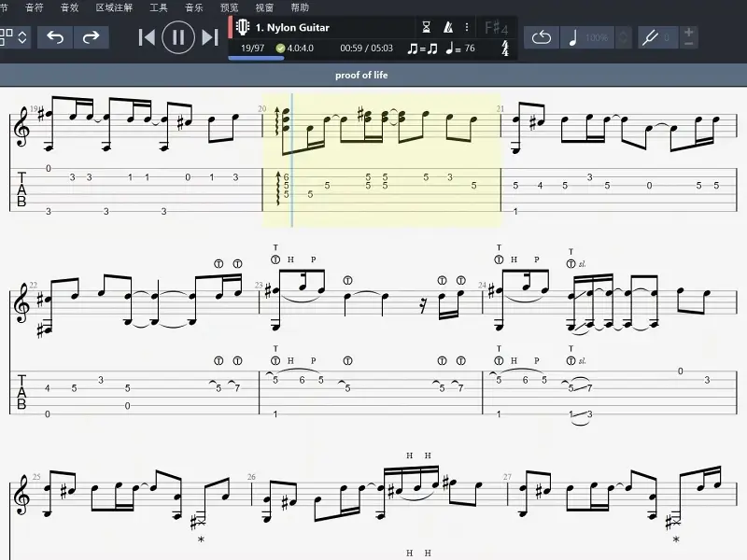
Task: Open the 音符 menu
Action: click(x=34, y=7)
